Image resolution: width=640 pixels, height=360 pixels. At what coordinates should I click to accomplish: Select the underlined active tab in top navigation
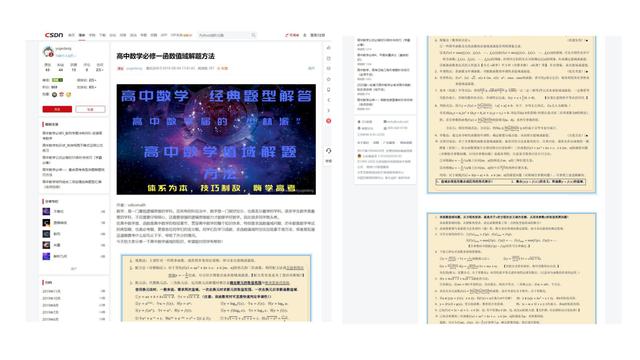click(82, 36)
